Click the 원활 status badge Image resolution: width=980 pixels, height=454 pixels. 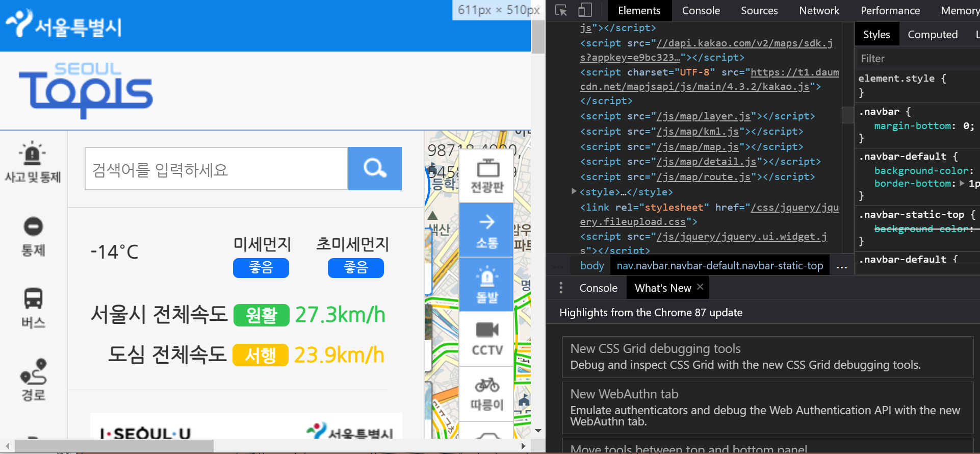click(x=262, y=315)
